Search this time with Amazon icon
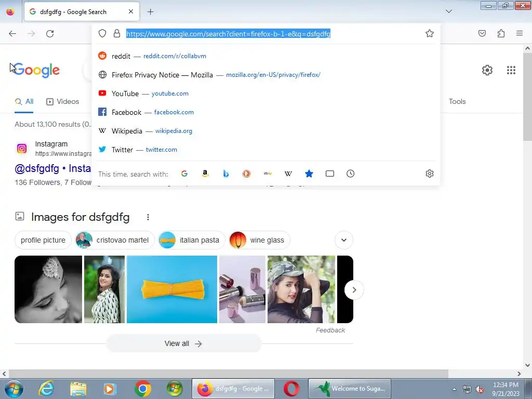Viewport: 532px width, 399px height. pos(205,174)
